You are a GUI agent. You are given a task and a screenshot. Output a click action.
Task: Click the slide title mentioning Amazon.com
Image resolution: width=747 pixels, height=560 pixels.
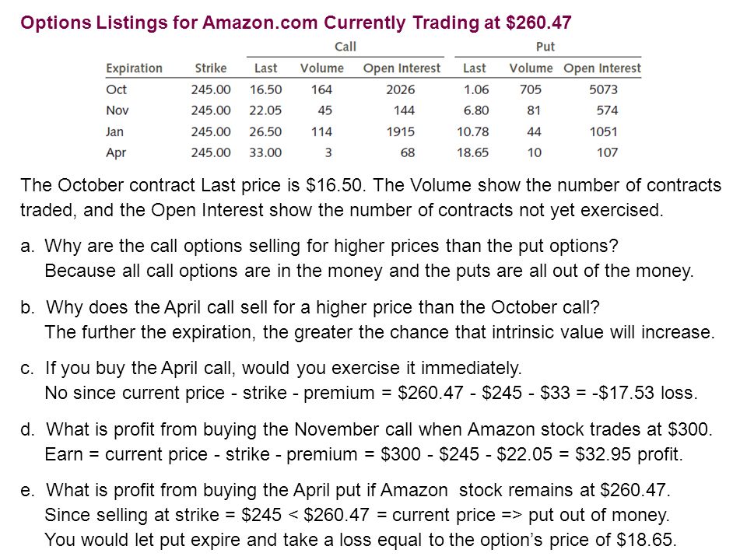296,23
